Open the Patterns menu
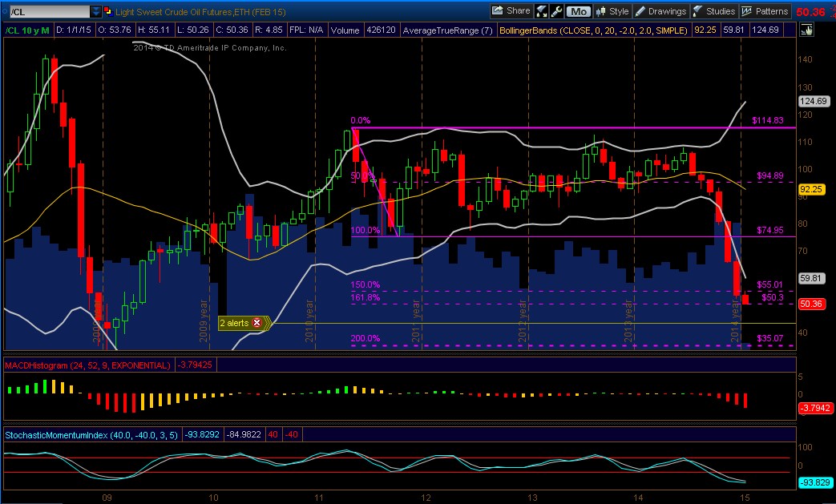Screen dimensions: 836x504 pyautogui.click(x=765, y=11)
